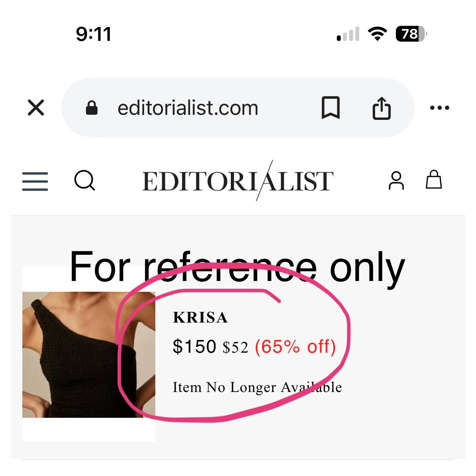Select the editorialist.com address text
This screenshot has height=476, width=476.
(x=188, y=108)
